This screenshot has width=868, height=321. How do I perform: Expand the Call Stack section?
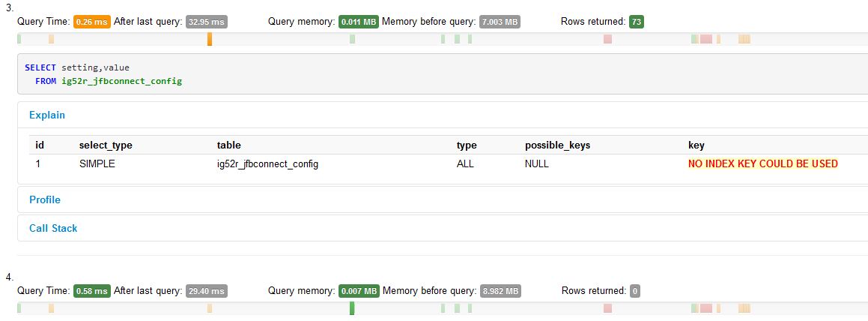pos(53,228)
